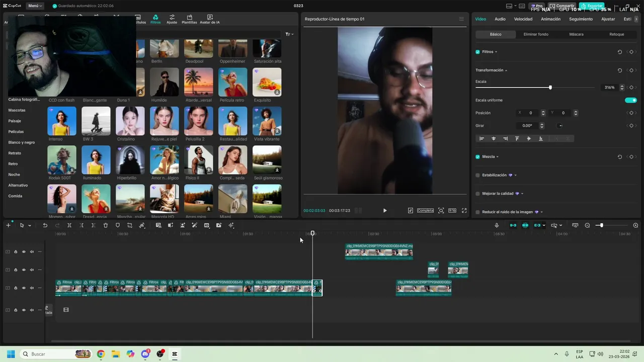Enable the Mejorar la calidad checkbox
The image size is (644, 362).
click(x=477, y=194)
